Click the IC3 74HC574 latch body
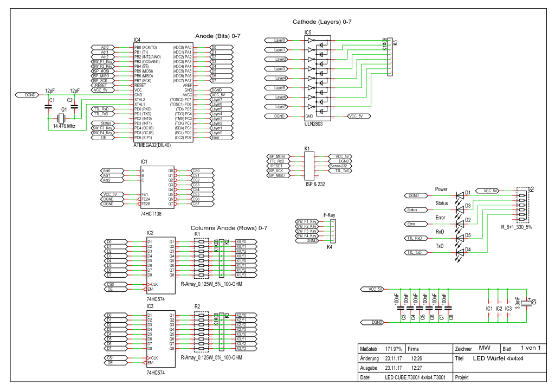555x392 pixels. 160,339
